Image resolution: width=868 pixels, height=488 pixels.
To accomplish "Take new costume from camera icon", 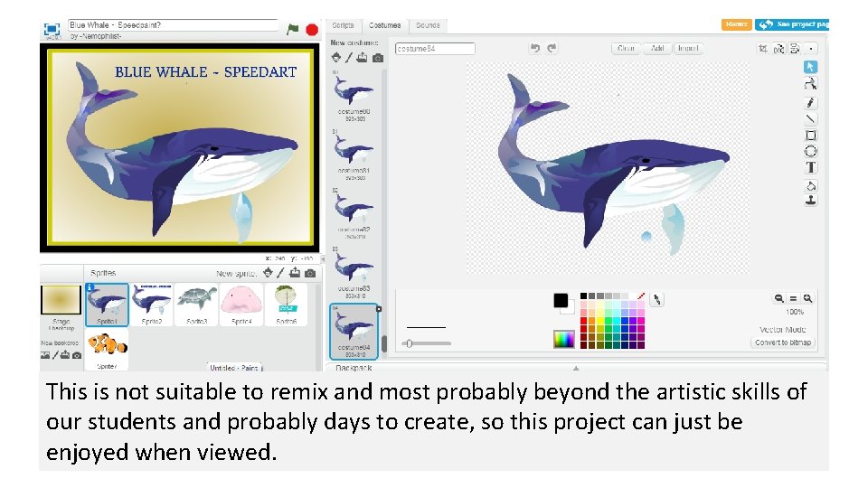I will click(378, 58).
